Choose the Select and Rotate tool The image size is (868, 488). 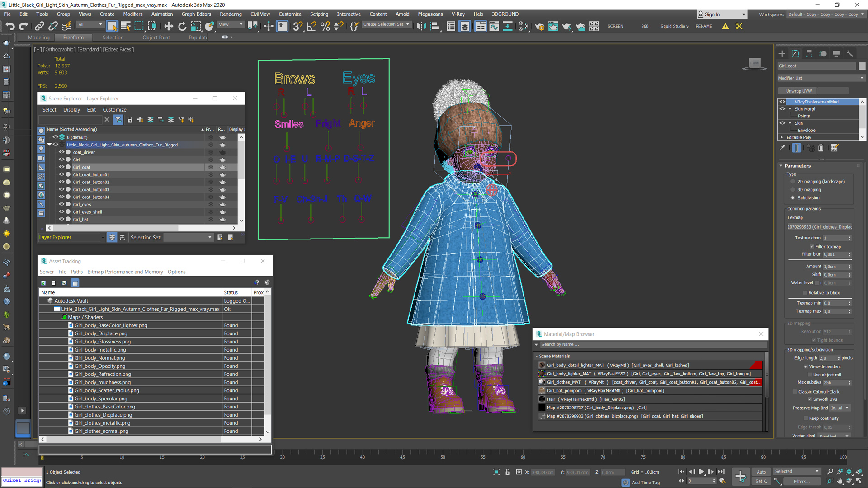pyautogui.click(x=182, y=26)
